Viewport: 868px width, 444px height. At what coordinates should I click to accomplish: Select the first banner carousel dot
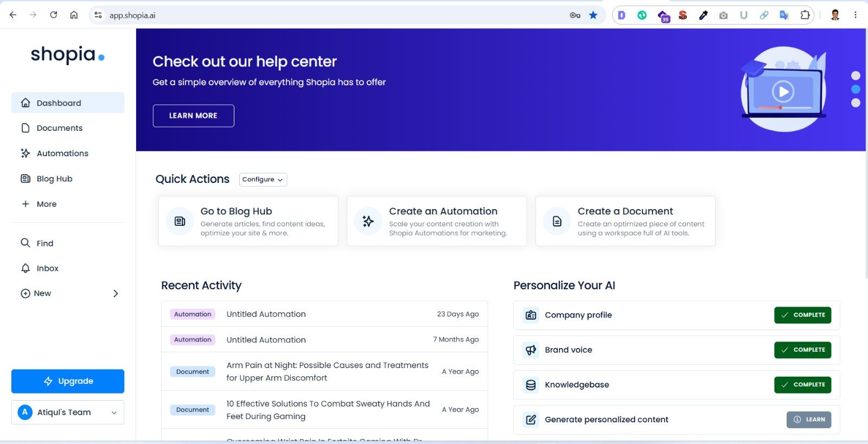coord(856,75)
